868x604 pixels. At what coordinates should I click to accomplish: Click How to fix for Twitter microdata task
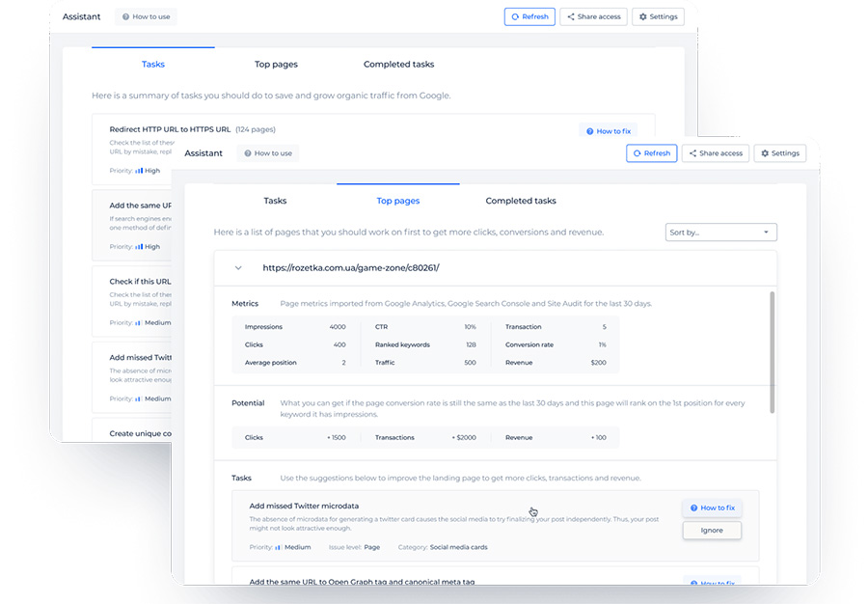click(712, 508)
